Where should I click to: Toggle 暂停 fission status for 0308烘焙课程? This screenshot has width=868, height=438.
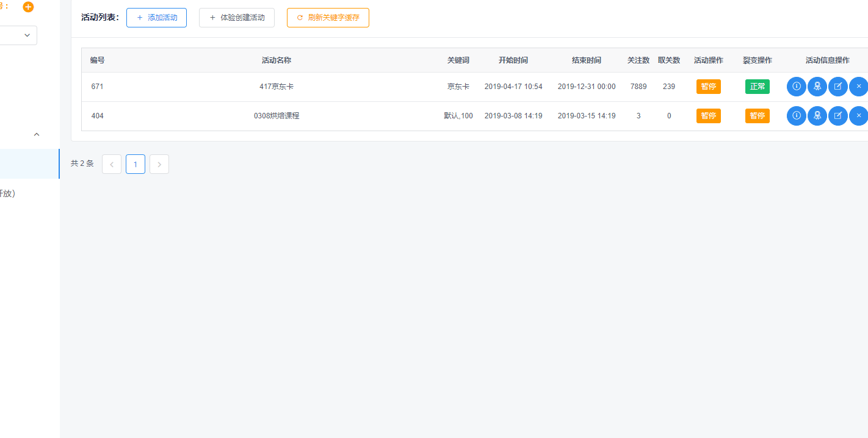click(757, 116)
